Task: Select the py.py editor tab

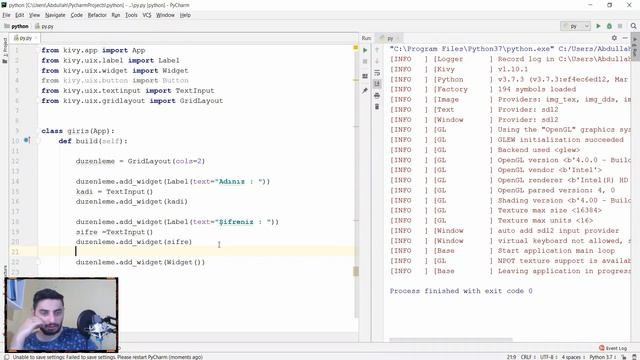Action: point(23,38)
